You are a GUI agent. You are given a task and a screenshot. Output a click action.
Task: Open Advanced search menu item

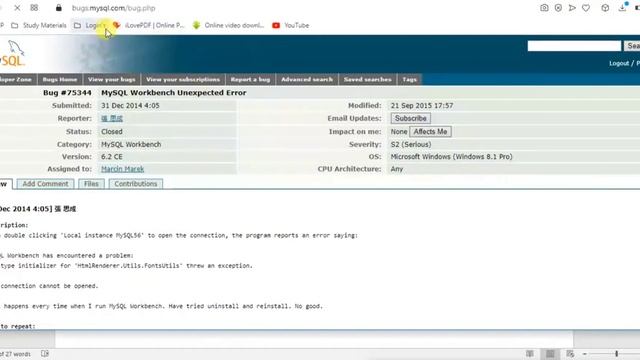(x=307, y=79)
